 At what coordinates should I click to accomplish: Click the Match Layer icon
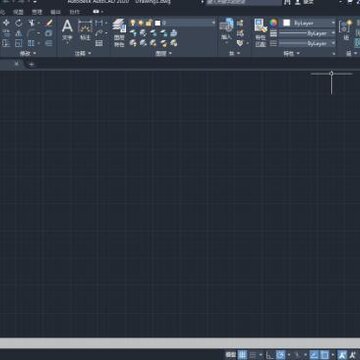pos(174,43)
